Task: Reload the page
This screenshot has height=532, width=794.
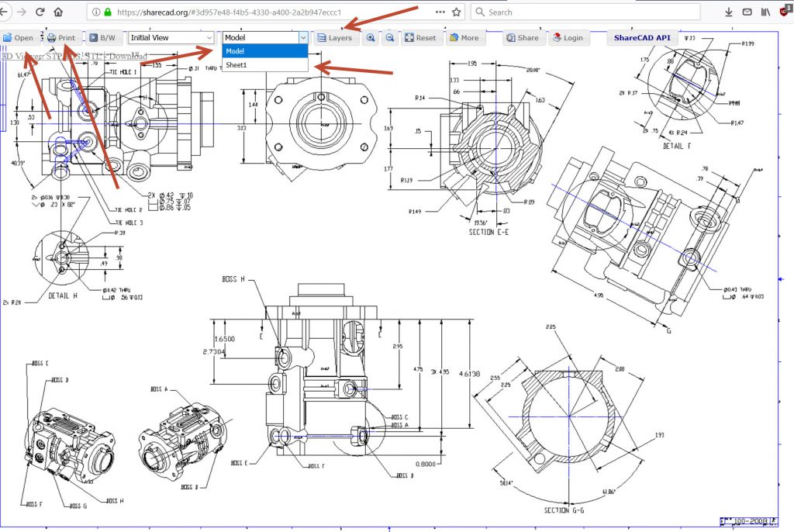Action: coord(40,12)
